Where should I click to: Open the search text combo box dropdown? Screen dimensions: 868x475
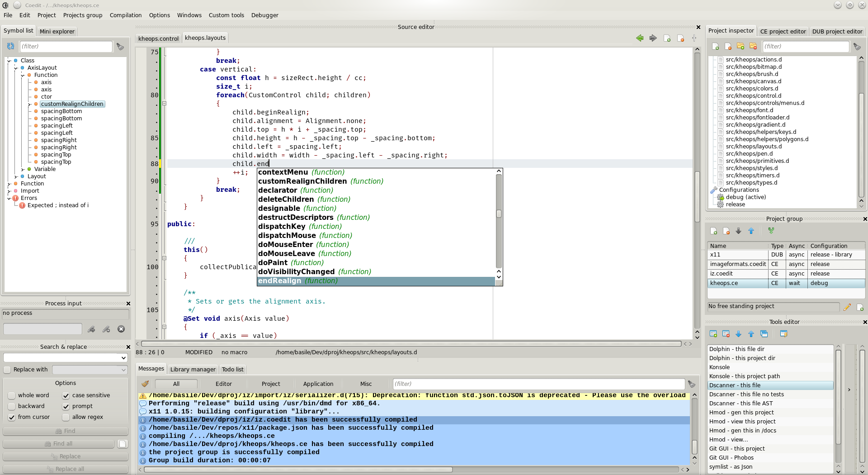(123, 358)
